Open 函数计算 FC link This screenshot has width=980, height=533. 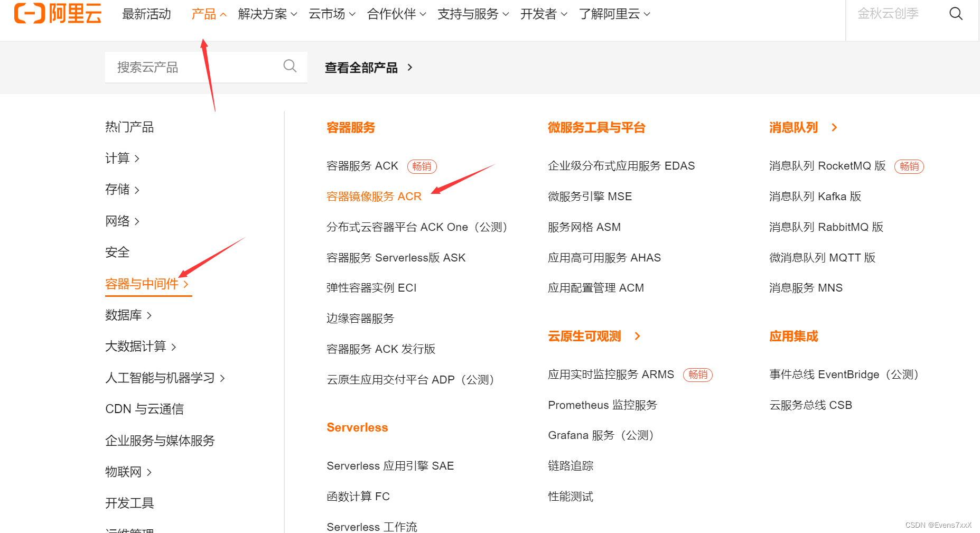click(358, 497)
